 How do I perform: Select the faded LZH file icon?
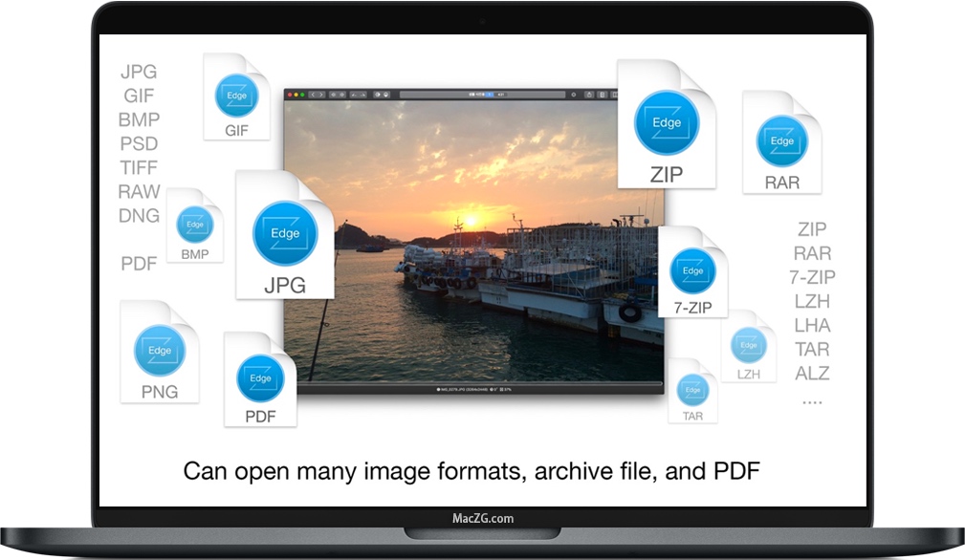tap(748, 346)
